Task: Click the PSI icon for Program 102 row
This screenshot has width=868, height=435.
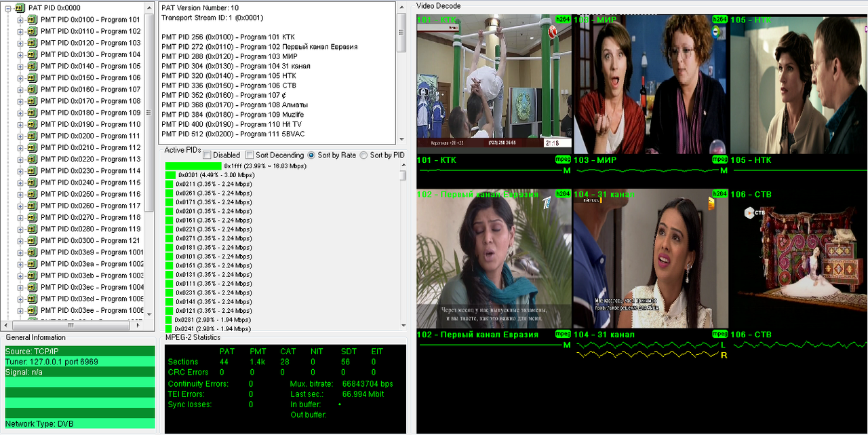Action: pos(32,31)
